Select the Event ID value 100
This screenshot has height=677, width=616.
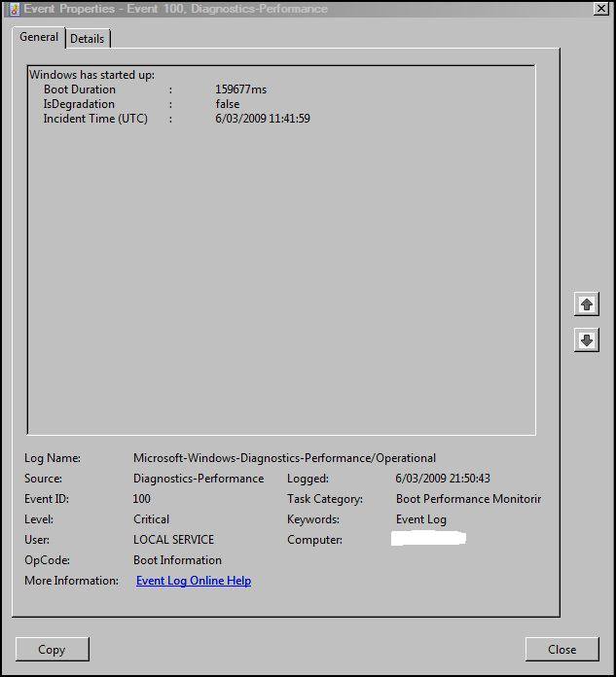(x=142, y=499)
